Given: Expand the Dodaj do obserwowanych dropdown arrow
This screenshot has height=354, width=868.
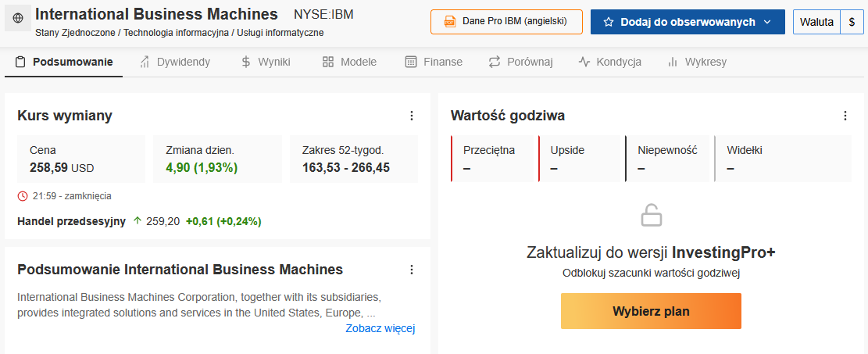Looking at the screenshot, I should tap(766, 22).
